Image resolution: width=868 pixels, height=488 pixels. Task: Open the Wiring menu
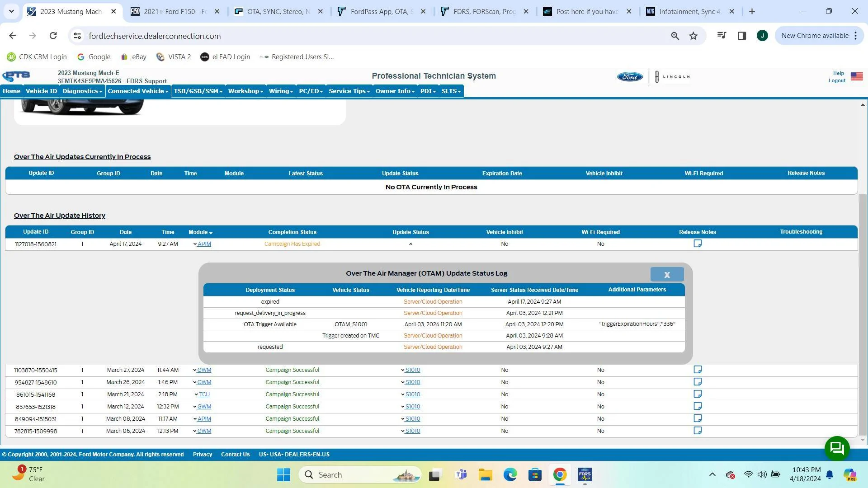(x=281, y=91)
